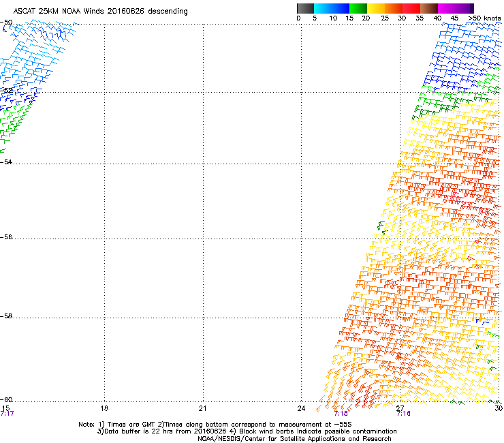Click the orange 25–30 knots color segment

tap(394, 8)
